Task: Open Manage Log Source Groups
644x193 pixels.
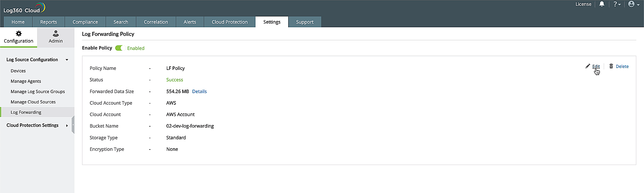Action: [38, 92]
